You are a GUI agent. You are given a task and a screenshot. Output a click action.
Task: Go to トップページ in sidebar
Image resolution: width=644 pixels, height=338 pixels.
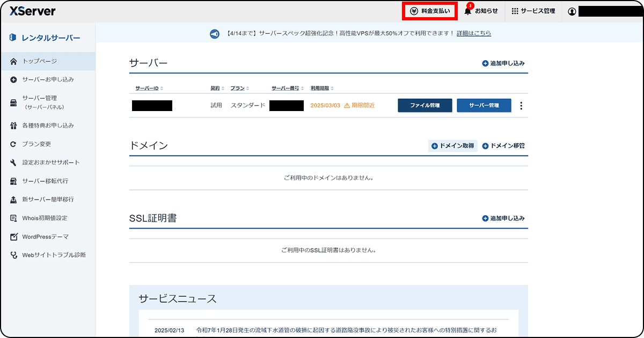48,61
